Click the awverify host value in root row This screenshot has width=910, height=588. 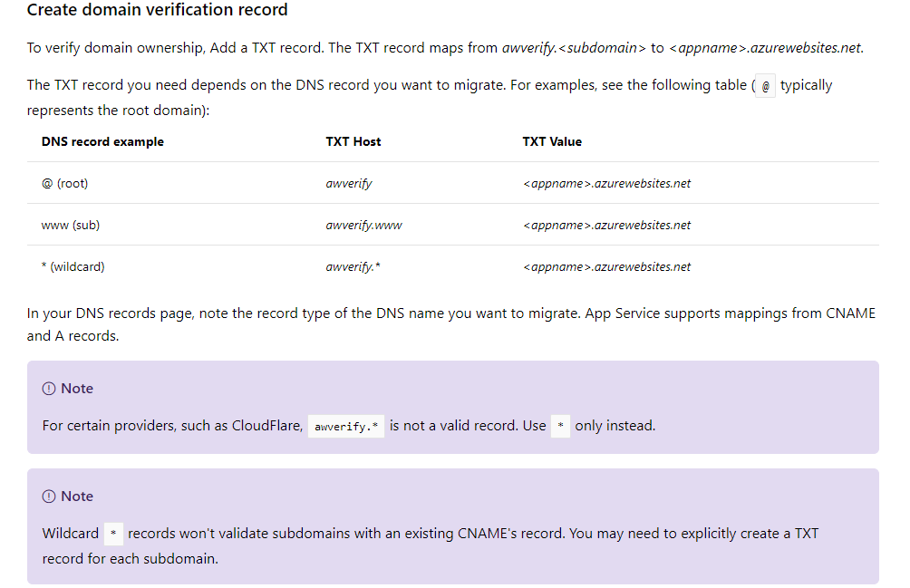point(349,183)
